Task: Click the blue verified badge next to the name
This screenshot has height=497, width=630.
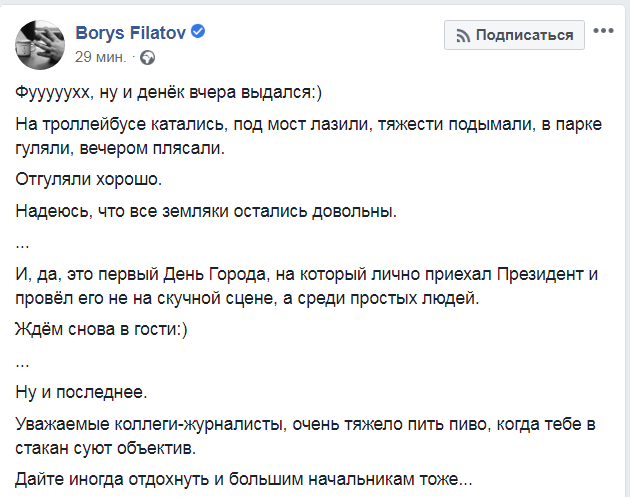Action: (x=199, y=33)
